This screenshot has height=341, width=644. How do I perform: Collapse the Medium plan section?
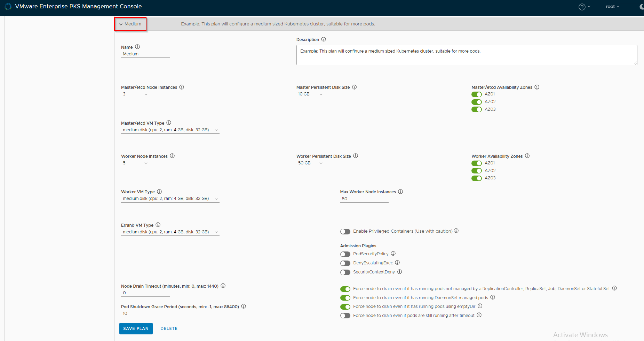[130, 24]
